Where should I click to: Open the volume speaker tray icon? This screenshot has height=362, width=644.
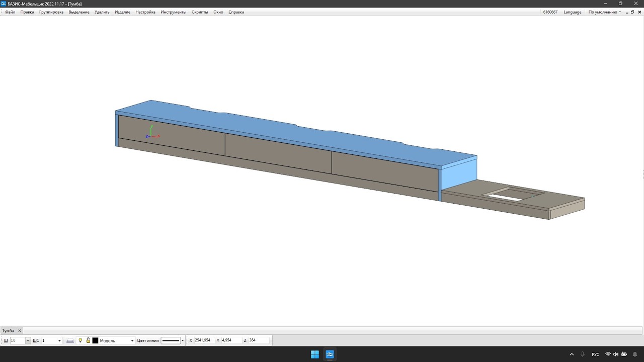pyautogui.click(x=616, y=354)
